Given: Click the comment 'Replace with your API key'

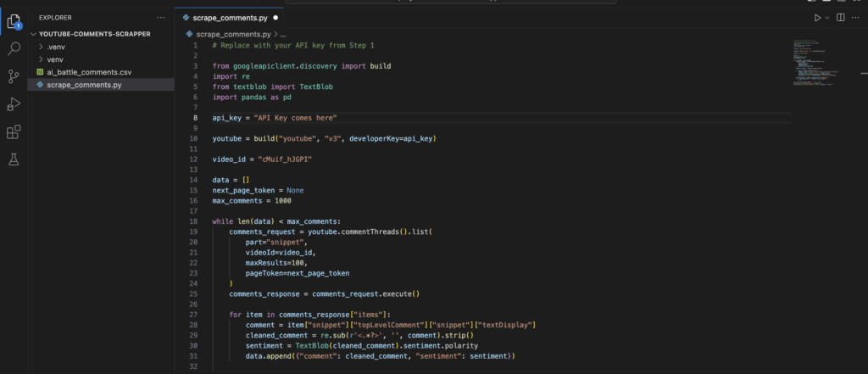Looking at the screenshot, I should (x=293, y=46).
